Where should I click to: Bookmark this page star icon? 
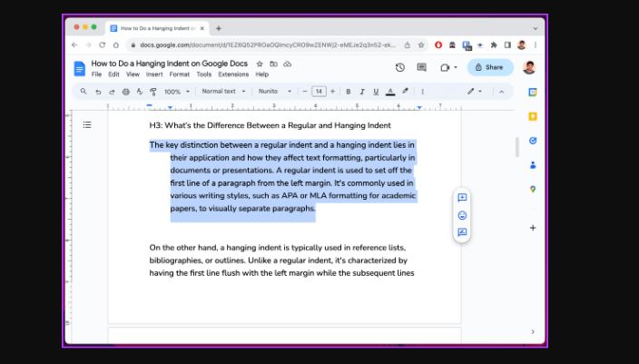421,45
